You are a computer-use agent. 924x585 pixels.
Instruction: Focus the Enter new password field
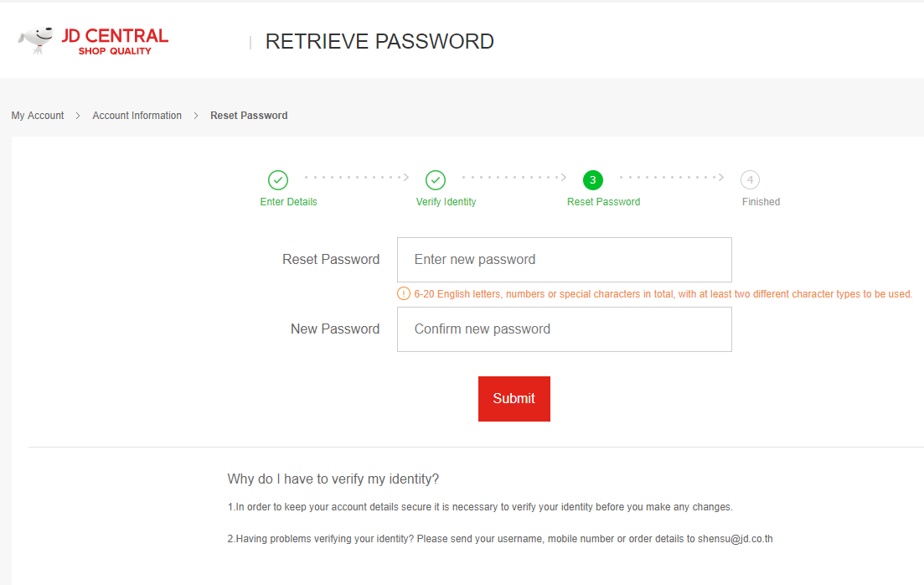[x=565, y=260]
